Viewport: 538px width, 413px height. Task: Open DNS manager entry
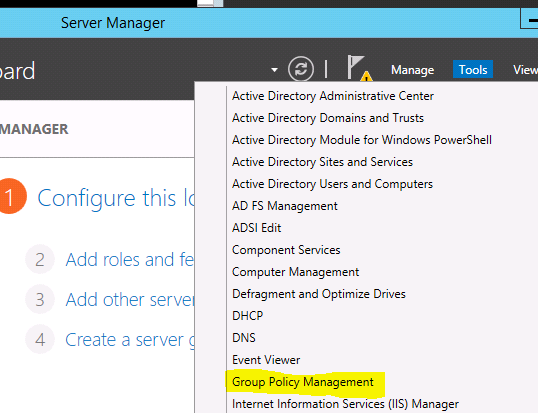coord(244,338)
